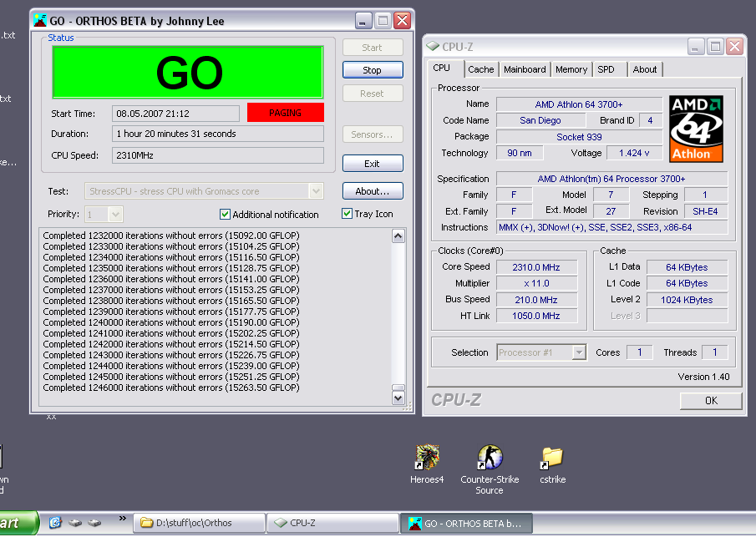The width and height of the screenshot is (756, 537).
Task: Click the CPU-Z title bar chip icon
Action: (433, 46)
